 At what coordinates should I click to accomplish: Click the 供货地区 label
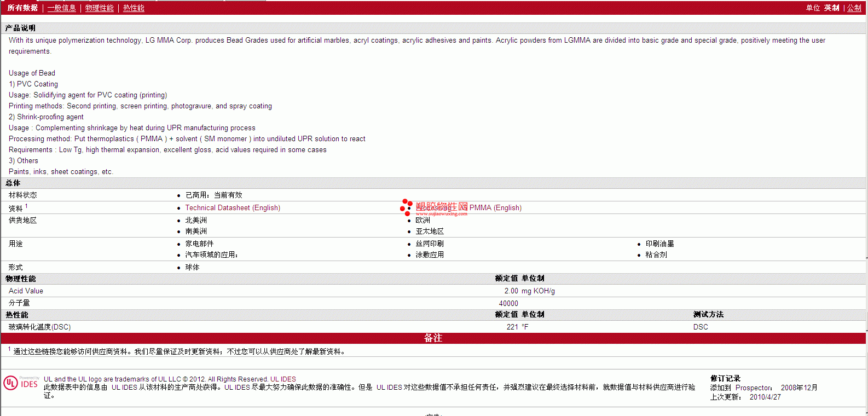point(23,220)
